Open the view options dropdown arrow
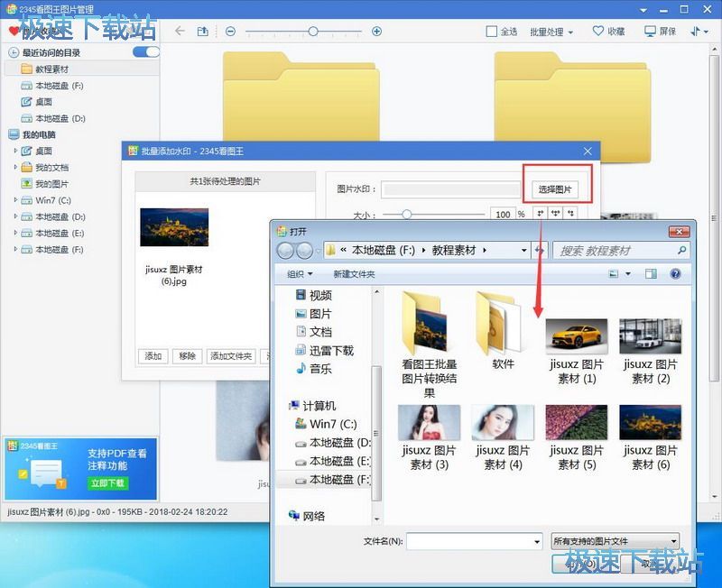The width and height of the screenshot is (722, 588). [628, 274]
